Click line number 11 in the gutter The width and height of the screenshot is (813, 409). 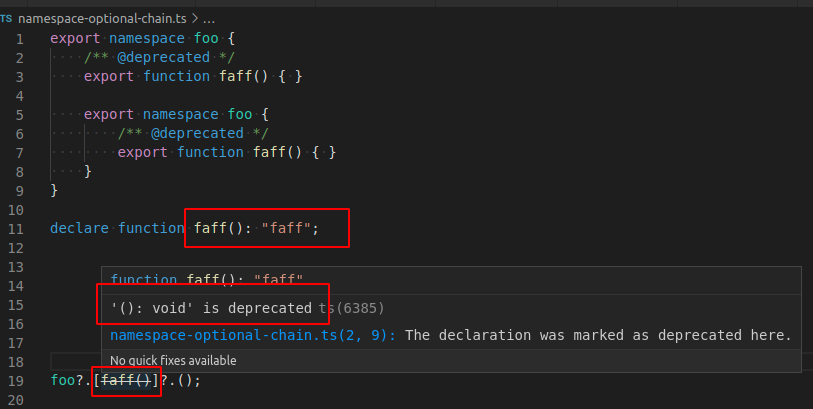16,229
